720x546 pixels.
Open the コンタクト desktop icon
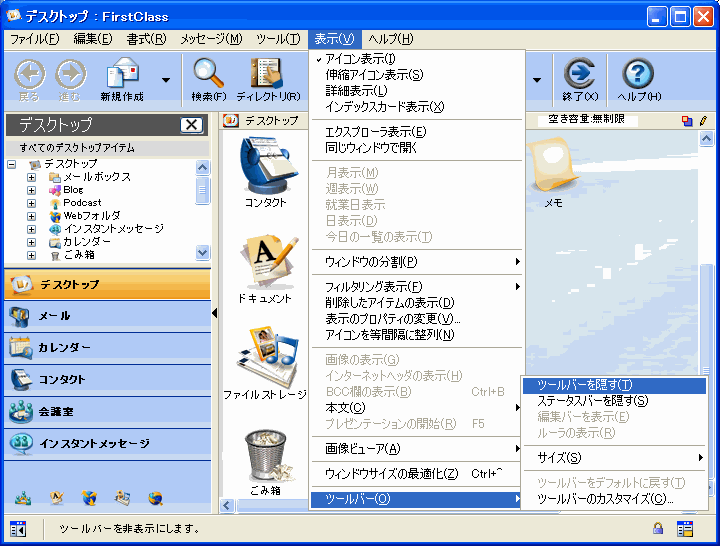click(265, 166)
